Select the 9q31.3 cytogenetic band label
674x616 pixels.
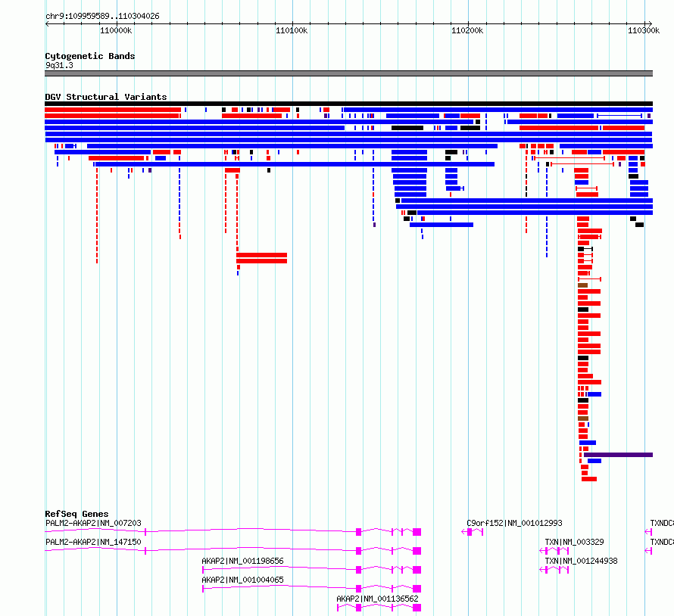[x=59, y=65]
